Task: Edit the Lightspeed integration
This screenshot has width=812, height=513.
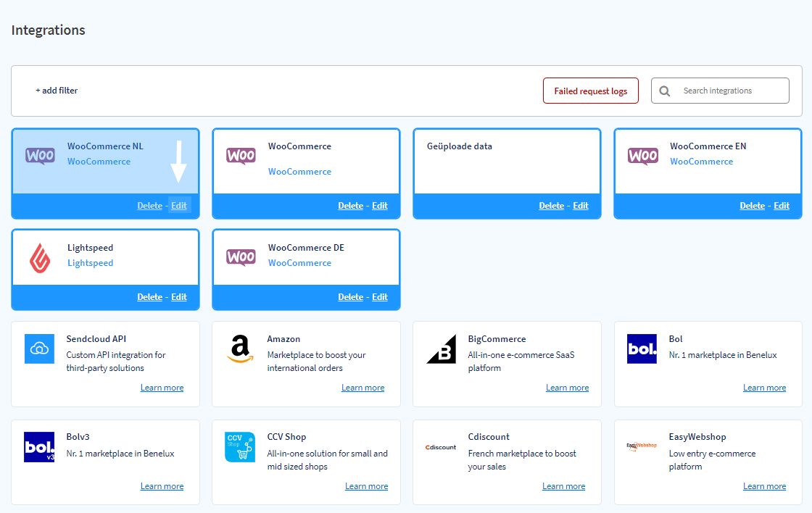Action: pyautogui.click(x=179, y=296)
